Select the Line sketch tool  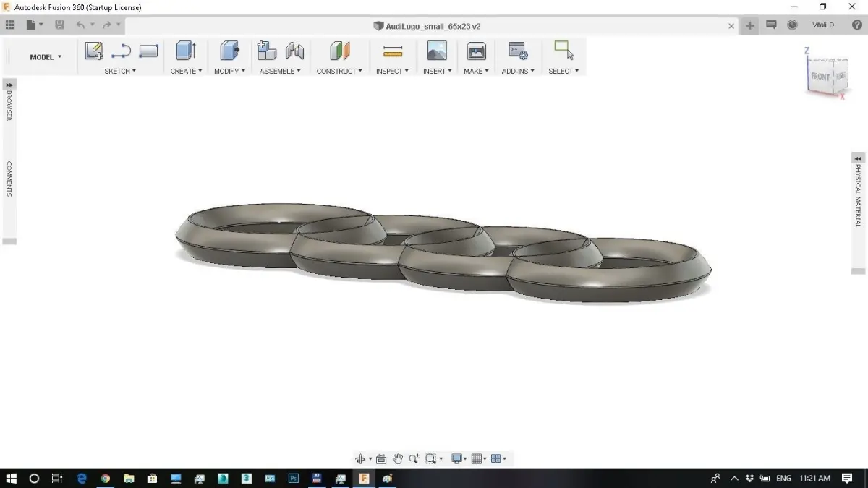(x=121, y=51)
